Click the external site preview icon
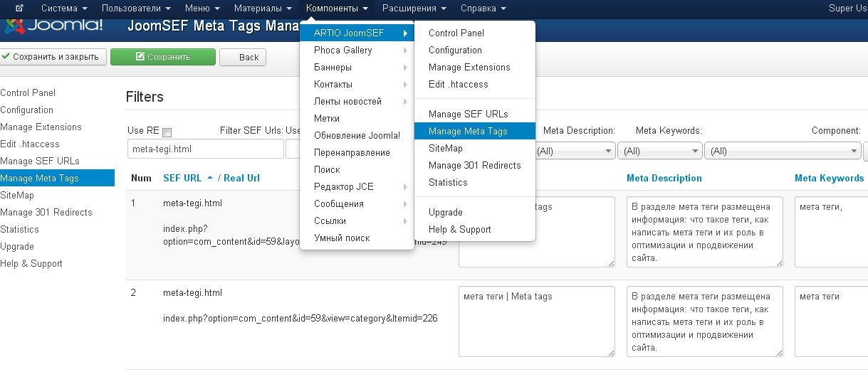868x372 pixels. tap(19, 9)
